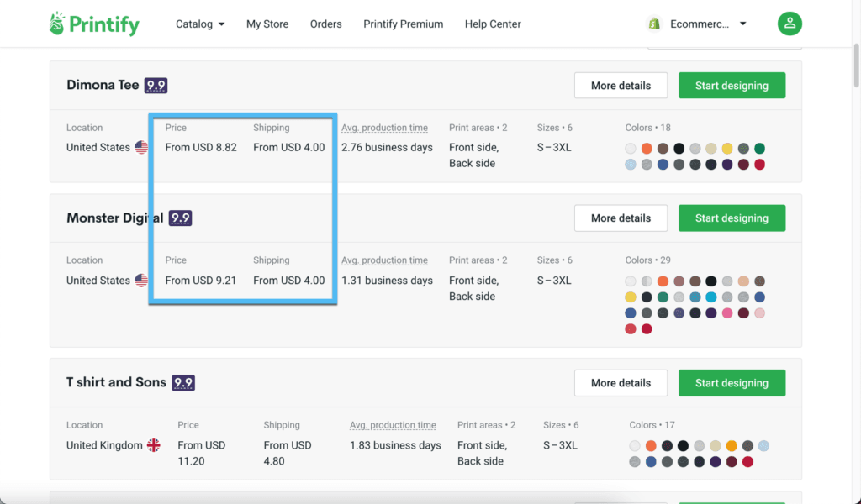This screenshot has height=504, width=861.
Task: Start designing with T shirt and Sons
Action: 732,383
